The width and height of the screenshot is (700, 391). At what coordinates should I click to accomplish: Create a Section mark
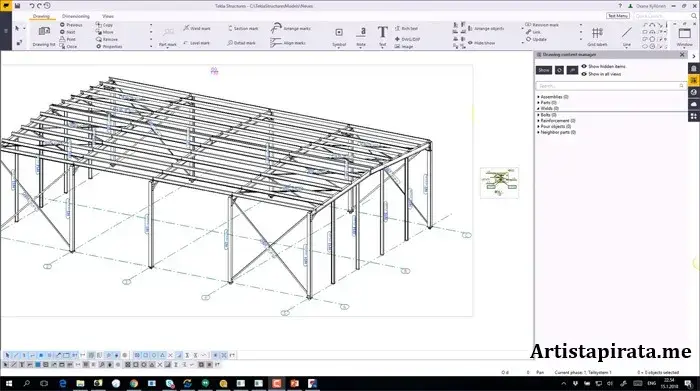[243, 28]
